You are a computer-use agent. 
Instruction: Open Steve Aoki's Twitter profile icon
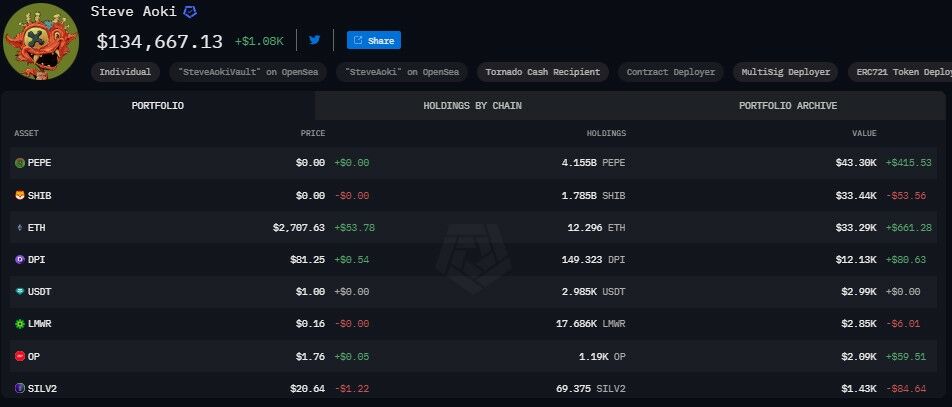click(x=314, y=40)
